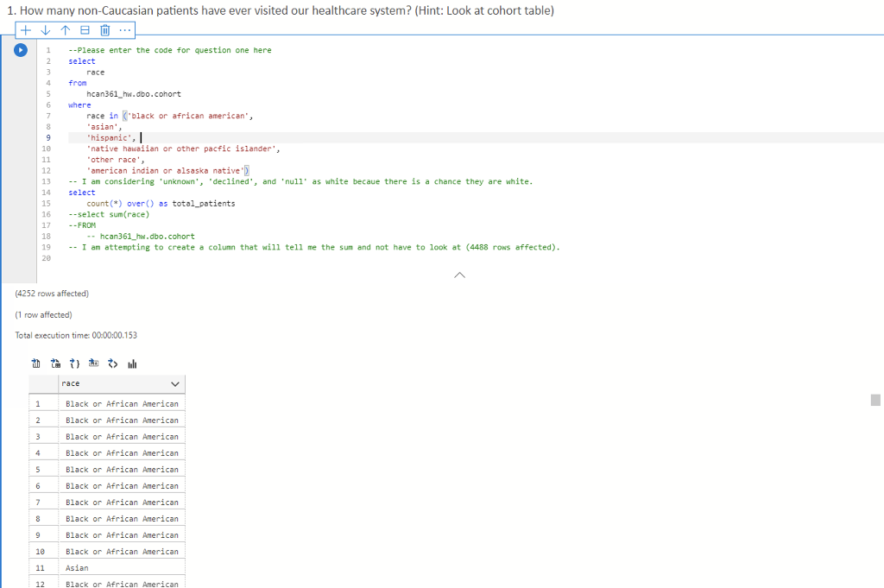Split the current cell
The height and width of the screenshot is (588, 884).
(x=85, y=29)
